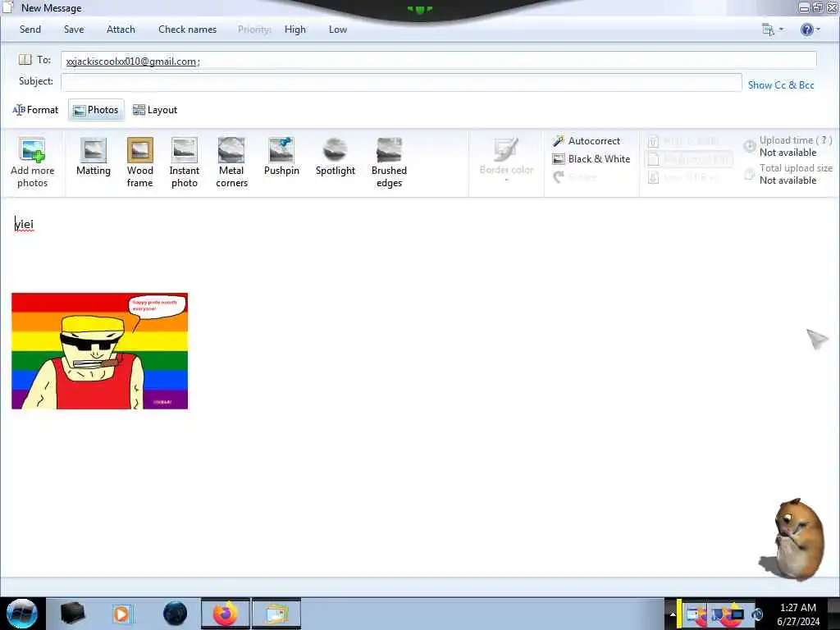The height and width of the screenshot is (630, 840).
Task: Switch to the Layout tab
Action: (155, 110)
